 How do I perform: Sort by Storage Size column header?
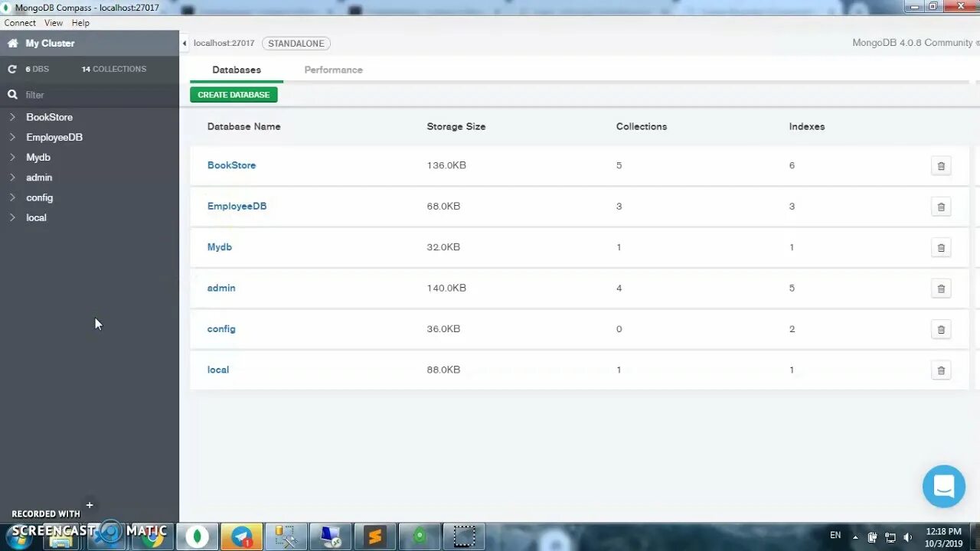tap(456, 126)
